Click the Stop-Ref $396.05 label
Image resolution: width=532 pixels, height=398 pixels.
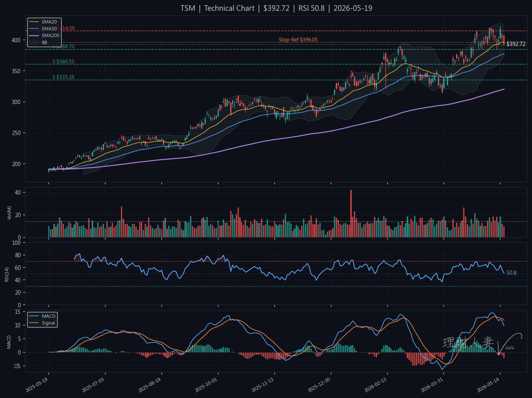coord(298,40)
